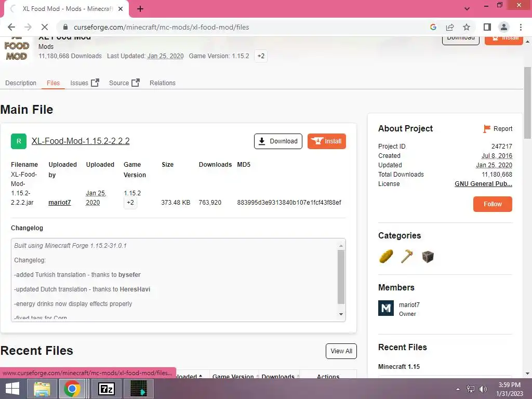Open the Source external tab
Screen dimensions: 532x399
tap(124, 83)
